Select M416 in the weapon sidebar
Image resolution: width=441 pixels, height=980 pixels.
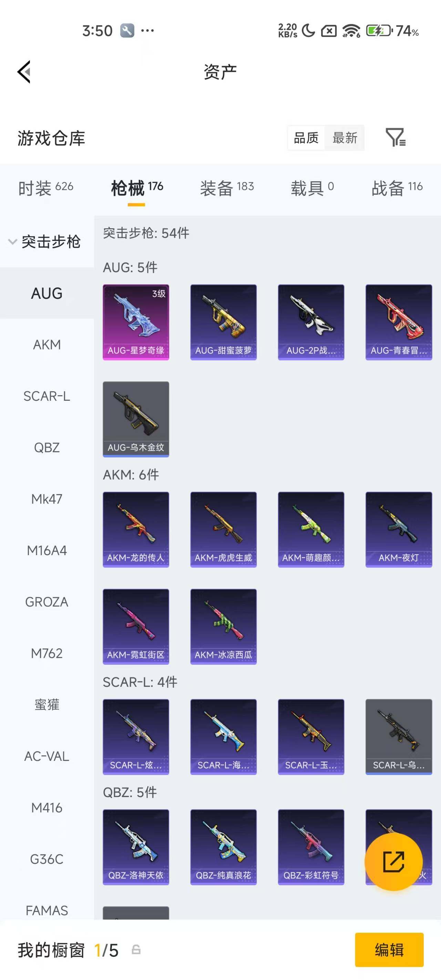[47, 807]
